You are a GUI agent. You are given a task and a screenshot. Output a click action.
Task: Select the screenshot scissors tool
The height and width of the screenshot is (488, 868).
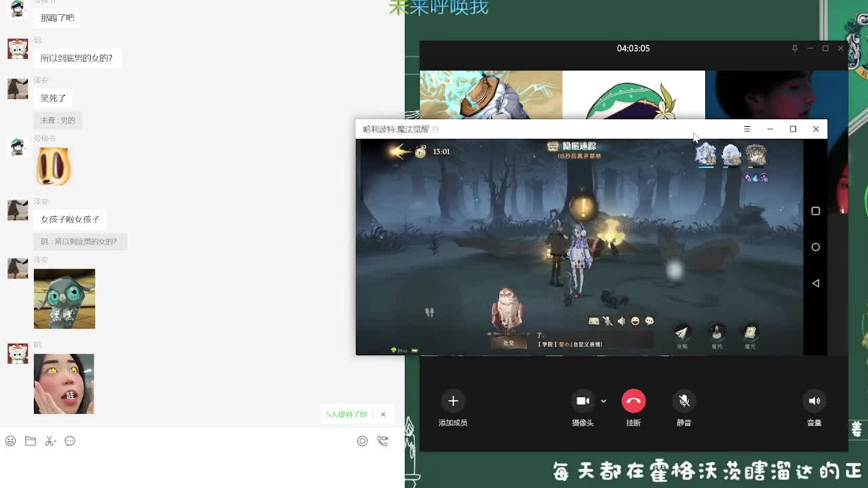click(x=50, y=441)
